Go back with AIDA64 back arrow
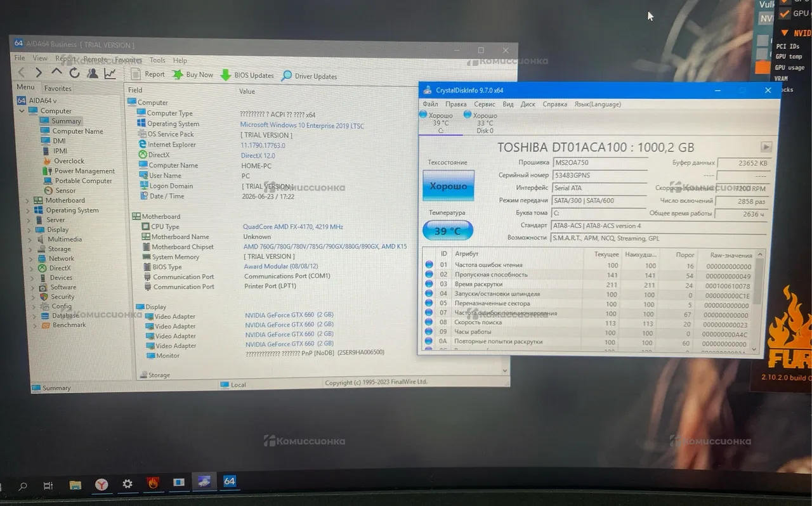The height and width of the screenshot is (506, 812). click(x=22, y=72)
